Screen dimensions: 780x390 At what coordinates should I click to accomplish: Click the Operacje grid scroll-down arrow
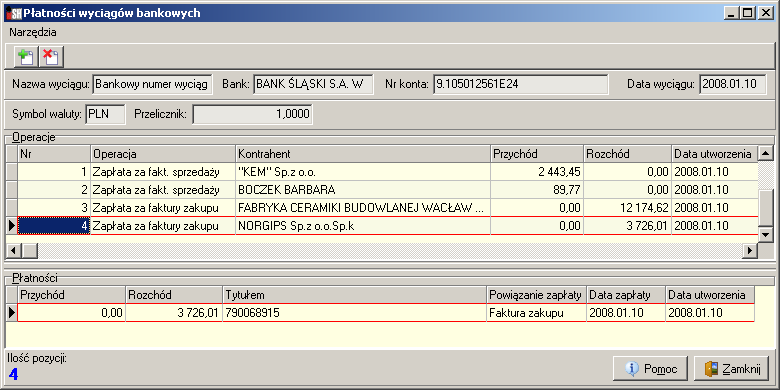[x=765, y=234]
